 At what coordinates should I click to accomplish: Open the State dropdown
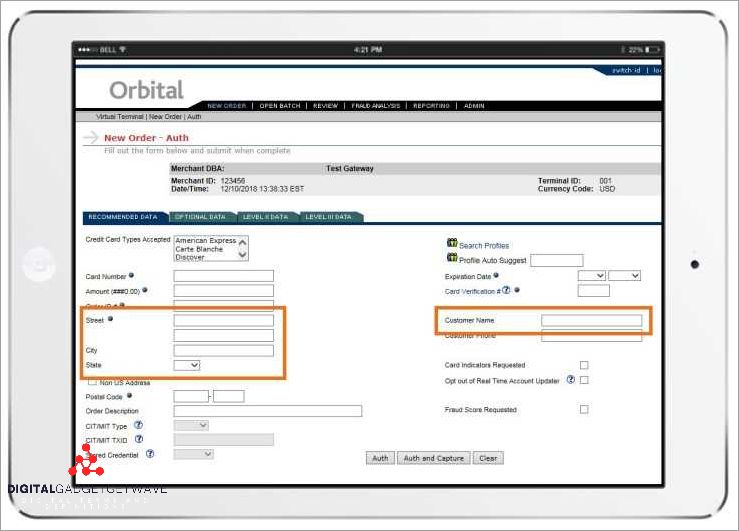click(187, 366)
